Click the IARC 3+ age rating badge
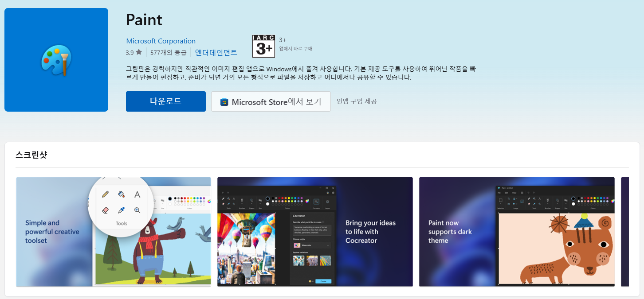Screen dimensions: 644x299 [263, 47]
